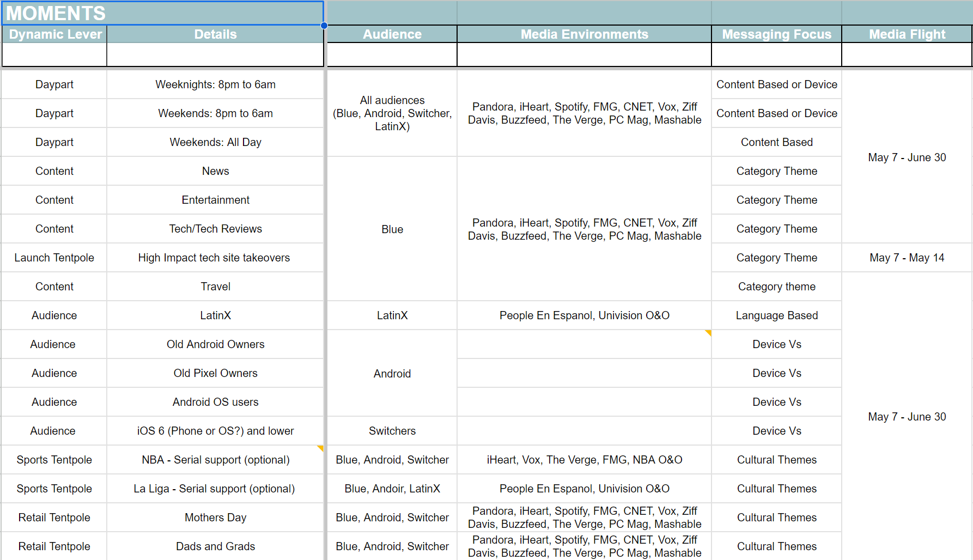Image resolution: width=973 pixels, height=560 pixels.
Task: Select 'Blue, Andoir, LatinX' audience cell
Action: [392, 489]
